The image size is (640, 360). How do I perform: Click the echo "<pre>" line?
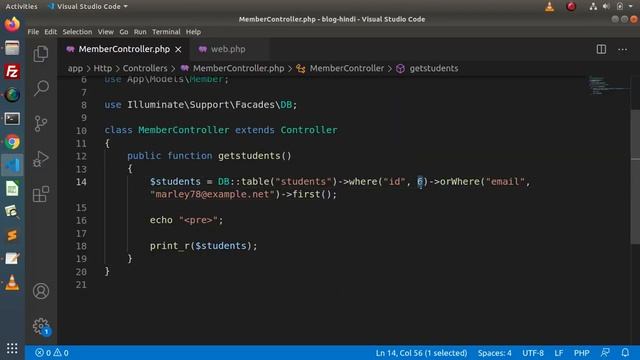pyautogui.click(x=186, y=220)
